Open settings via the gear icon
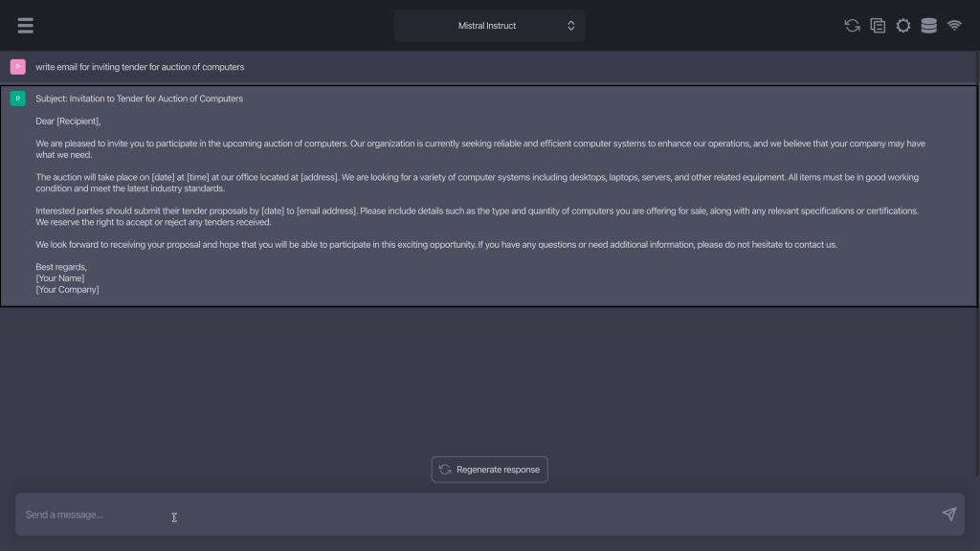 tap(903, 26)
